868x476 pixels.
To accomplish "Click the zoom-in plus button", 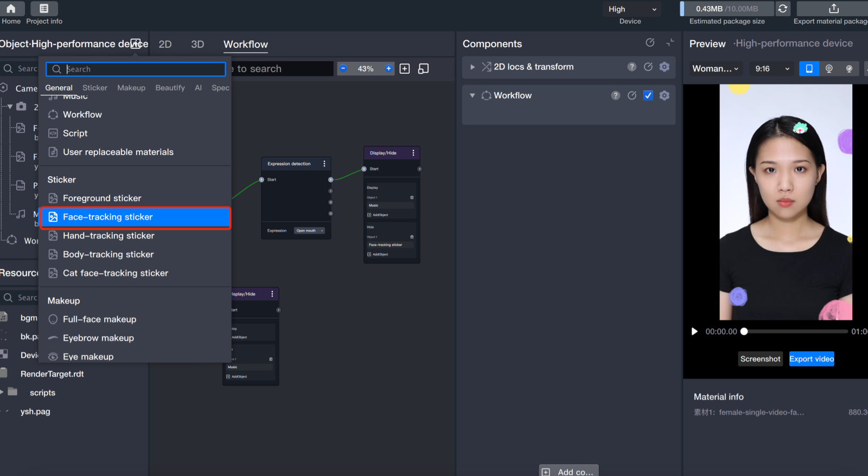I will (x=388, y=68).
